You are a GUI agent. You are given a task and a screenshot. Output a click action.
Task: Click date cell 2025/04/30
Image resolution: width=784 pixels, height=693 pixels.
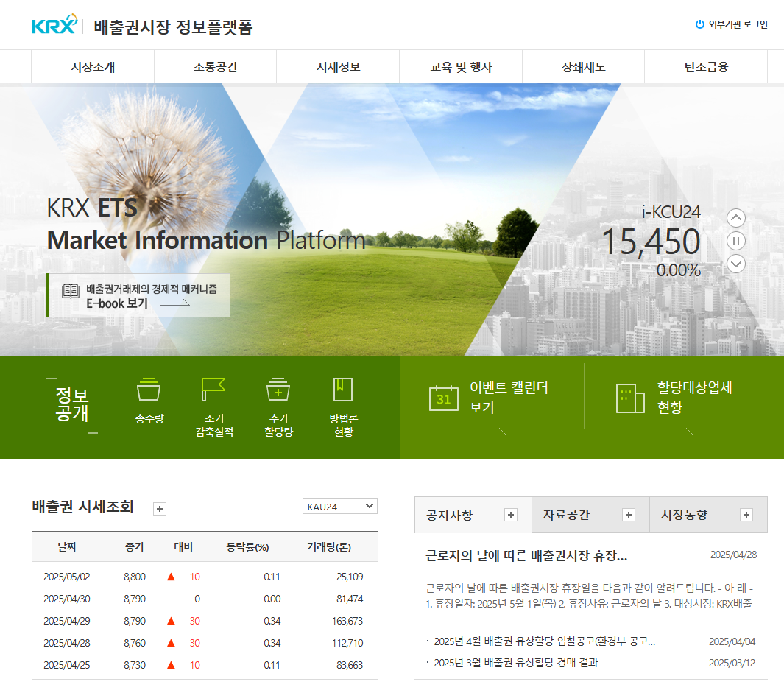(66, 599)
